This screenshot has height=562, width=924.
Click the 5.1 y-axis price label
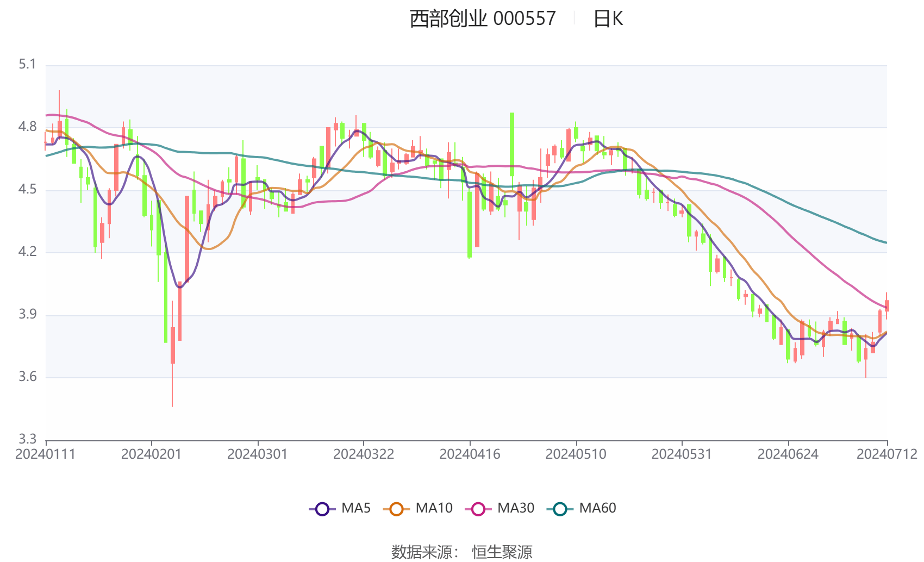(27, 65)
